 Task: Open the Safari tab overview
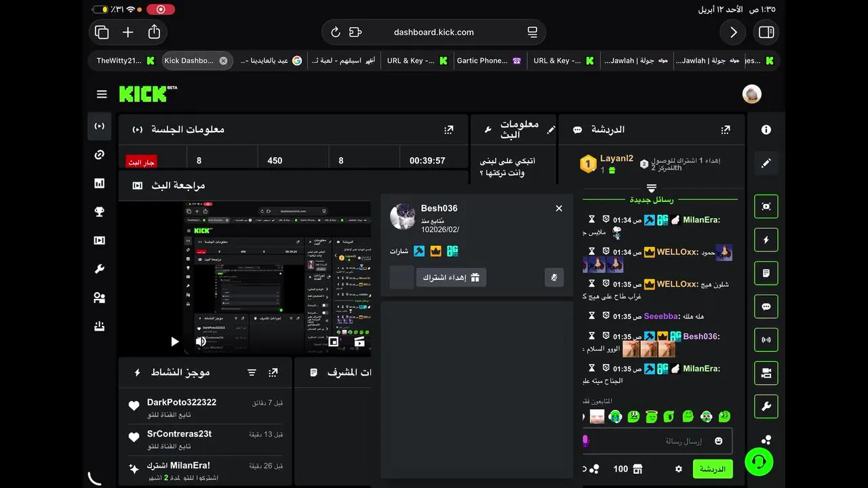pyautogui.click(x=102, y=32)
